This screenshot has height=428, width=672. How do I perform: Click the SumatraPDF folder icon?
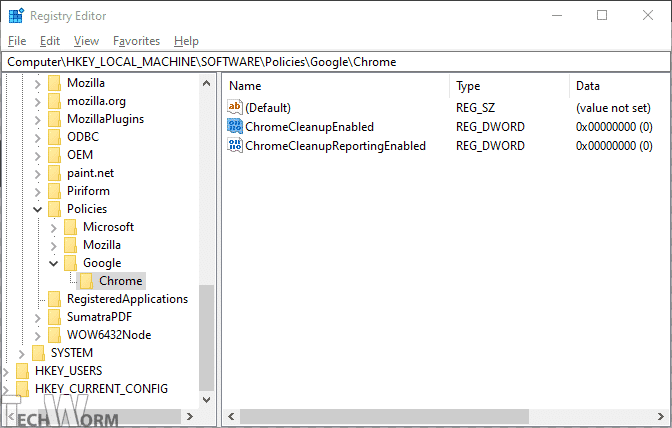[55, 317]
